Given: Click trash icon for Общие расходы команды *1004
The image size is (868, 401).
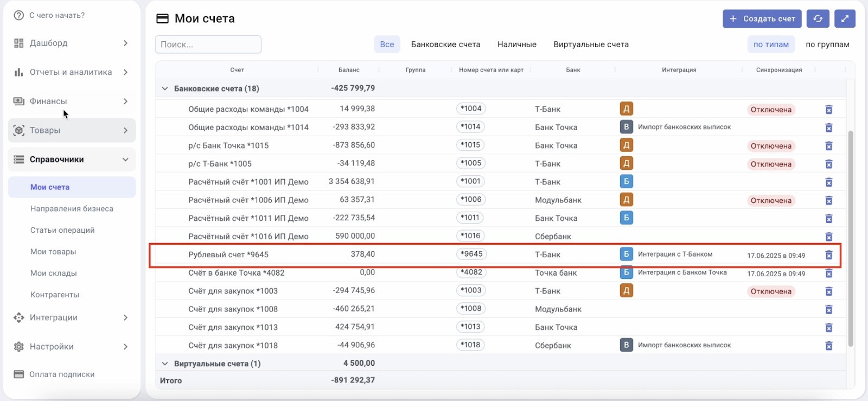Looking at the screenshot, I should coord(828,110).
